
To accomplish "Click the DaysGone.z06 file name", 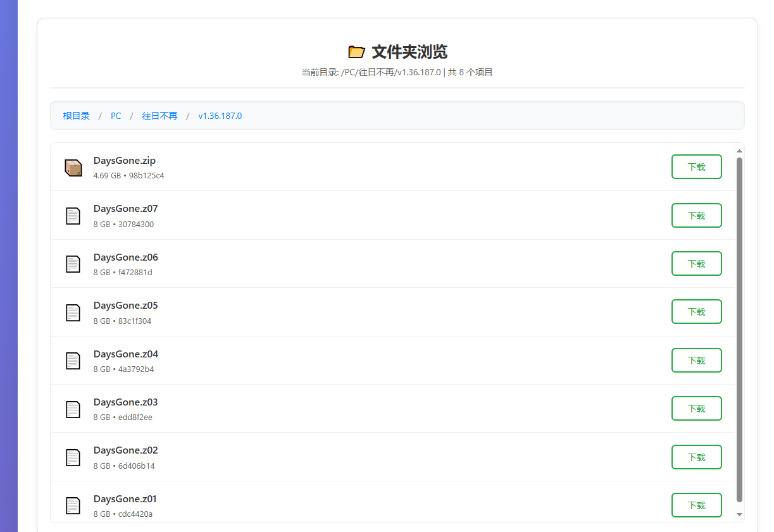I will (126, 257).
